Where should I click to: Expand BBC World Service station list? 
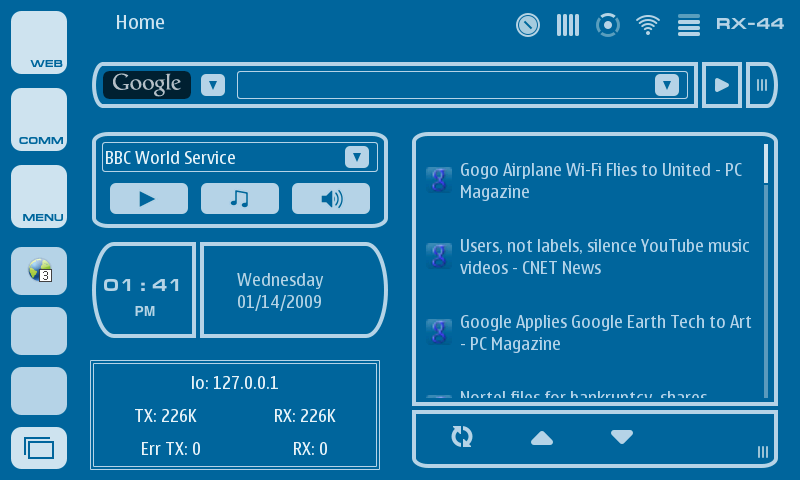(x=357, y=157)
